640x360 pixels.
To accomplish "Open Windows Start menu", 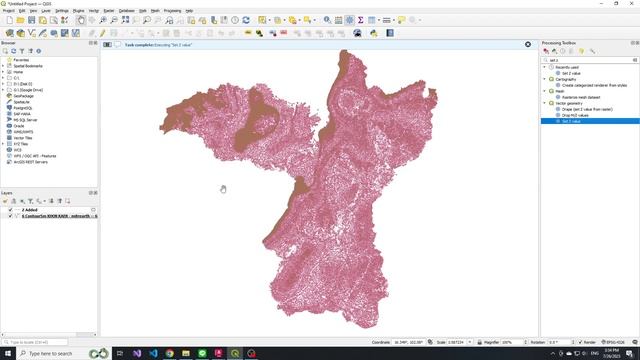I will (8, 353).
